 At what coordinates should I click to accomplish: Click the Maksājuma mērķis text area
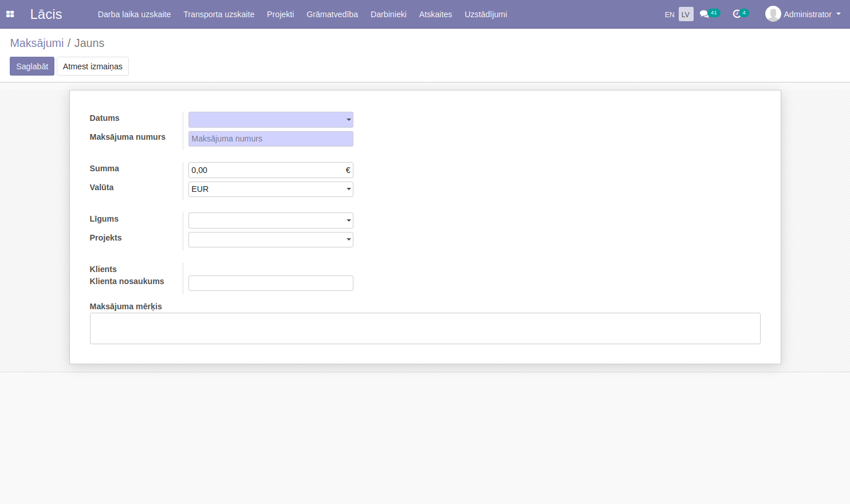[424, 328]
